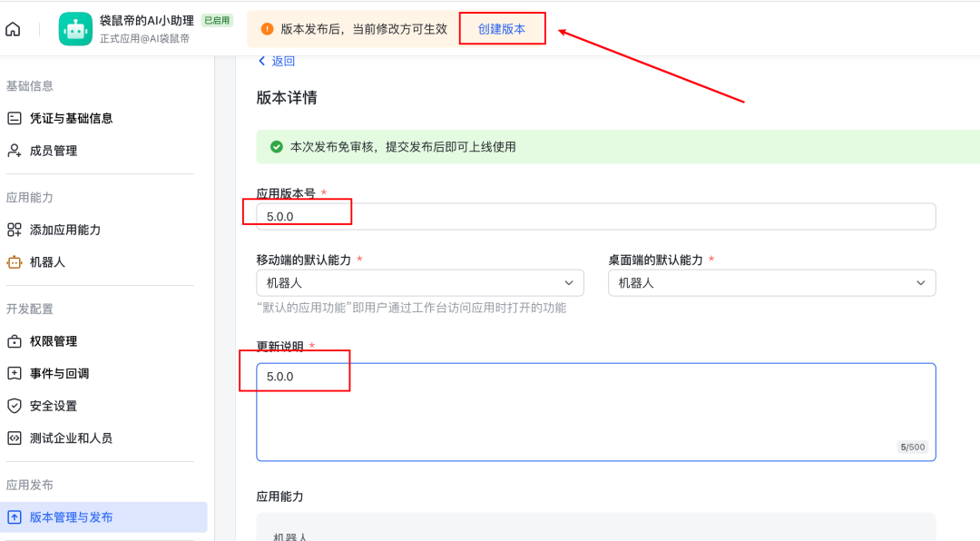Click the 成员管理 person icon in sidebar

pyautogui.click(x=13, y=150)
